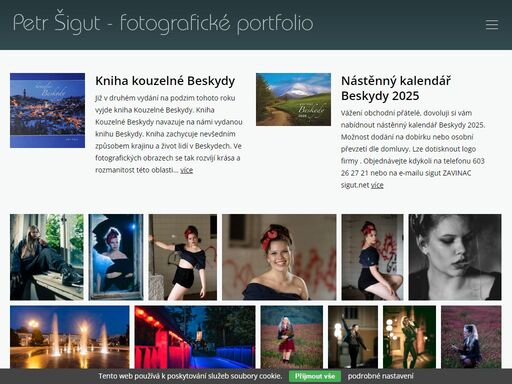Click the text 'Vážení obchodní přátelé, dovoluji si vám'
Viewport: 512px width, 384px height.
pos(406,113)
